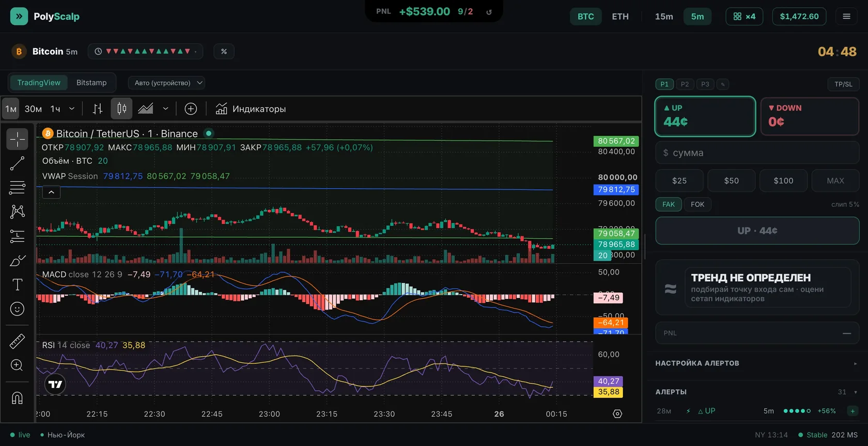Viewport: 868px width, 446px height.
Task: Set the 1м chart interval
Action: 11,109
